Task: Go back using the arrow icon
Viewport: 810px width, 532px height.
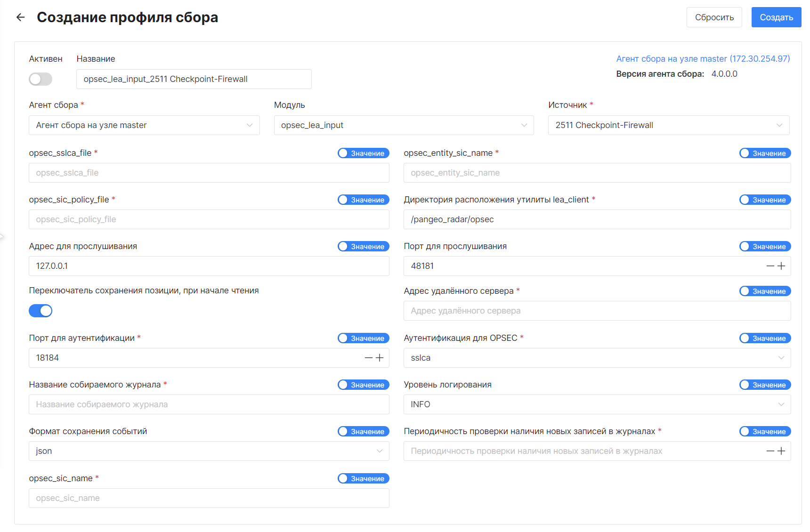Action: click(x=20, y=17)
